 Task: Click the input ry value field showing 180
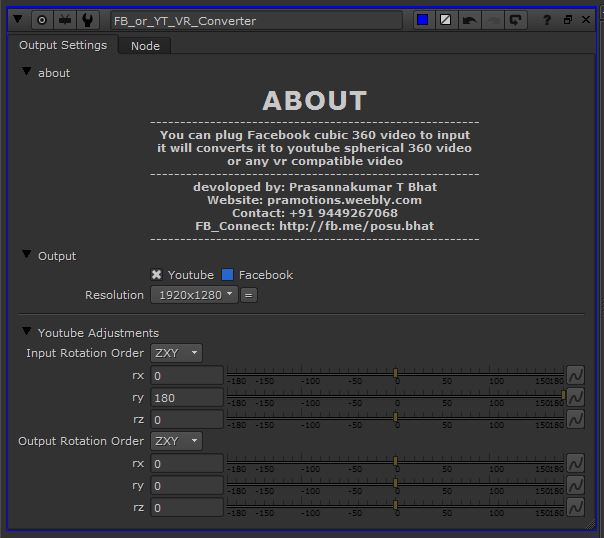coord(187,398)
